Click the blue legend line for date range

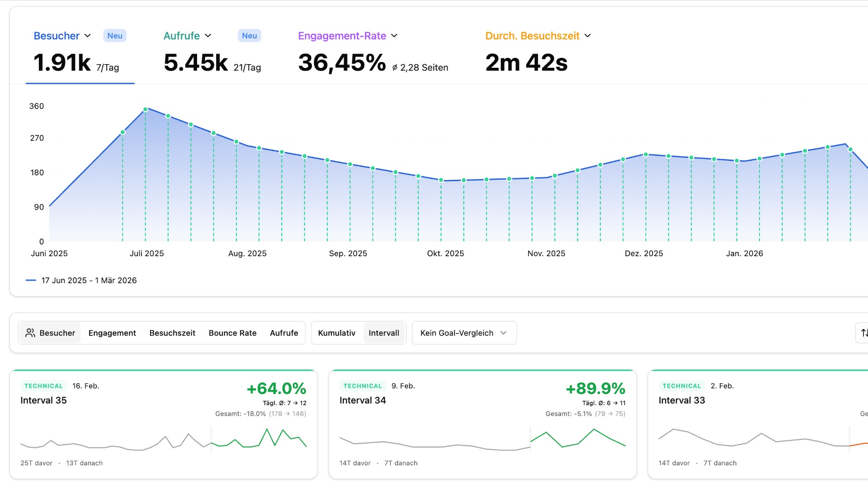click(x=31, y=281)
